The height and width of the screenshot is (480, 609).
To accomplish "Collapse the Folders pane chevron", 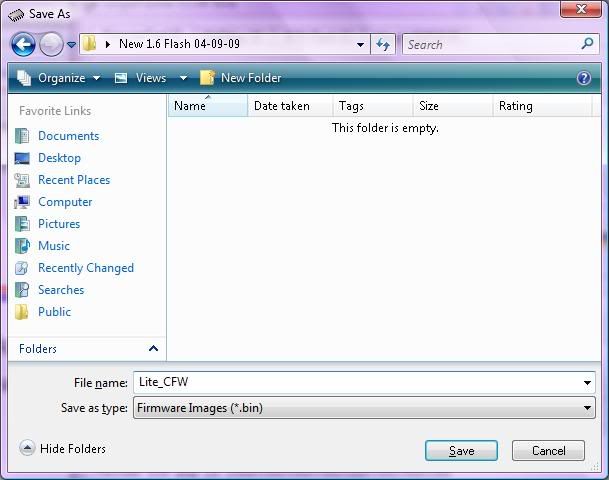I will (x=153, y=349).
